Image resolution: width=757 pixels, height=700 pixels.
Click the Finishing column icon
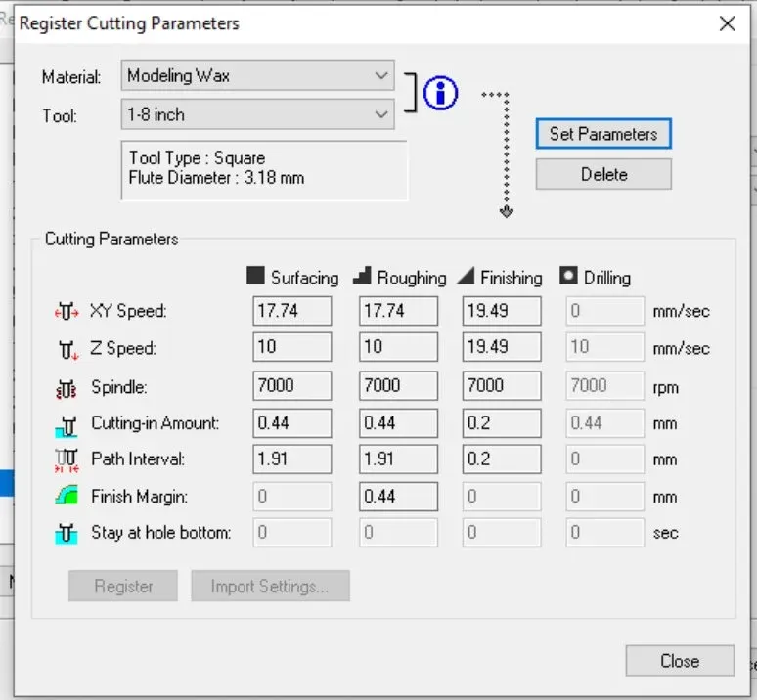pyautogui.click(x=466, y=276)
